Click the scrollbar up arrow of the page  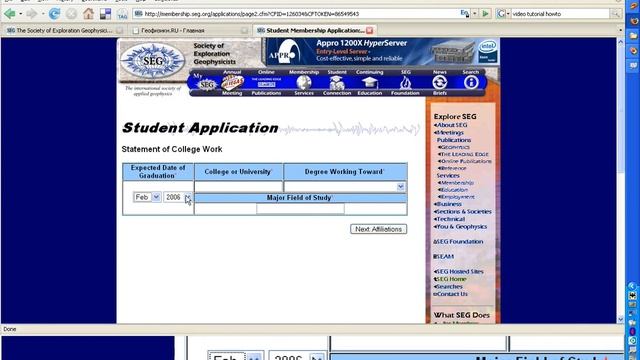coord(620,42)
